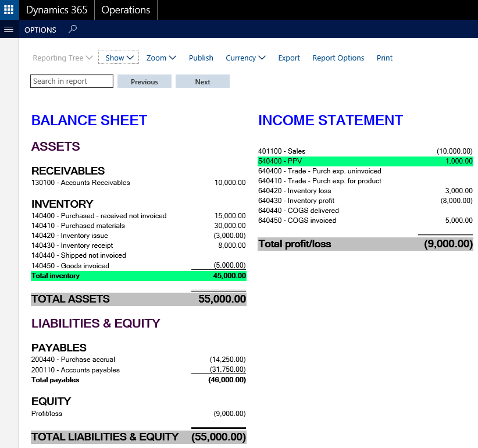The image size is (478, 448).
Task: Click the Dynamics 365 header link
Action: 56,10
